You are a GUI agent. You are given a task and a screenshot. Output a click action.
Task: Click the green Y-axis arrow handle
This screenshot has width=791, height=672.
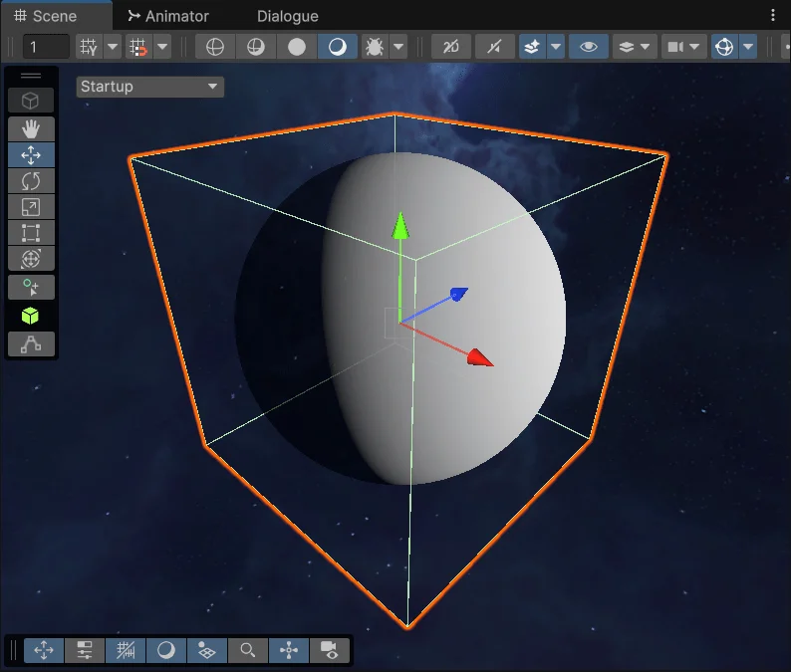(399, 225)
